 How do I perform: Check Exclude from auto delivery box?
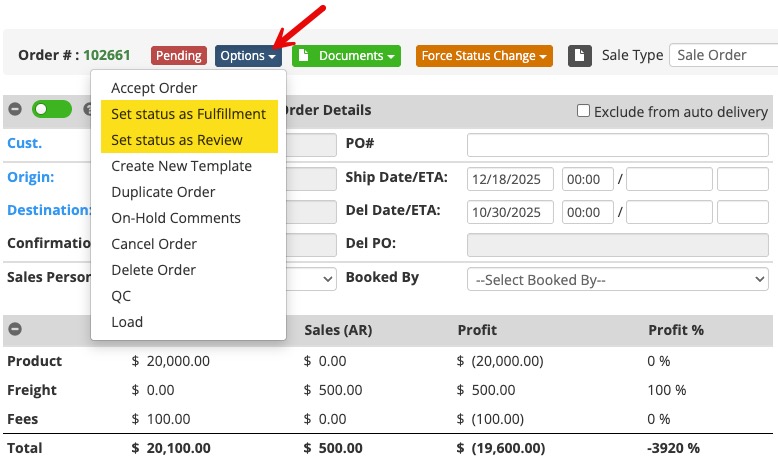(x=583, y=111)
